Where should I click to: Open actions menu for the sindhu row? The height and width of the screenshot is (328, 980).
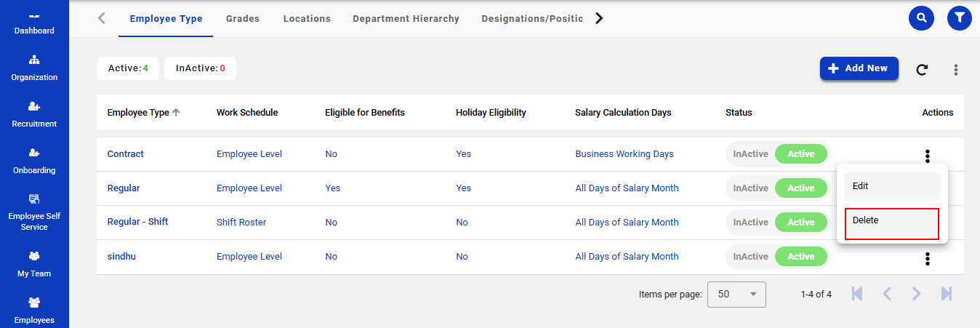(x=927, y=258)
